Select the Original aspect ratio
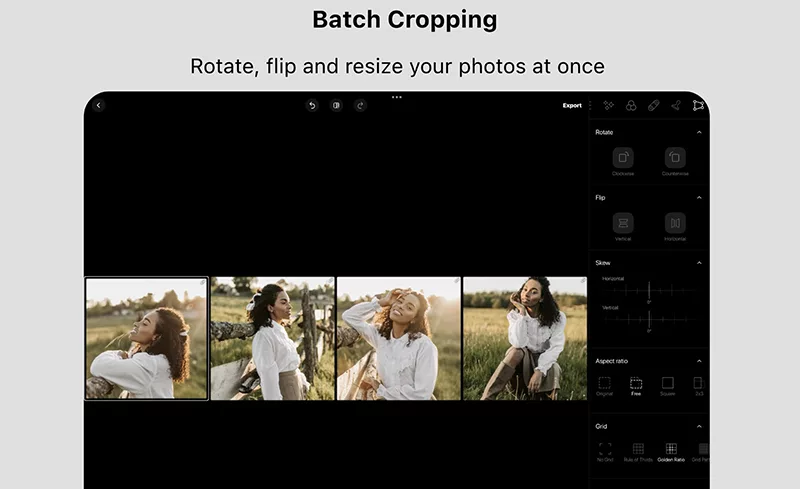This screenshot has width=800, height=489. 605,386
